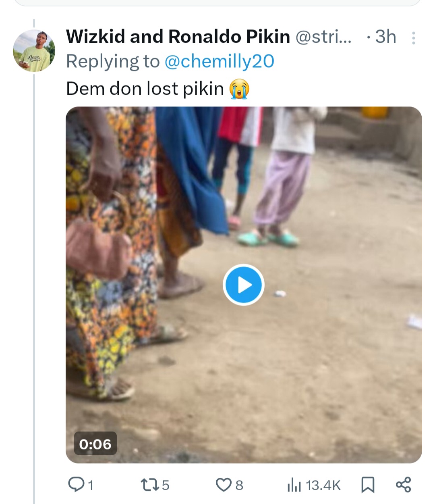Click the 13.4K views count
Screen dimensions: 435x504
[x=323, y=485]
